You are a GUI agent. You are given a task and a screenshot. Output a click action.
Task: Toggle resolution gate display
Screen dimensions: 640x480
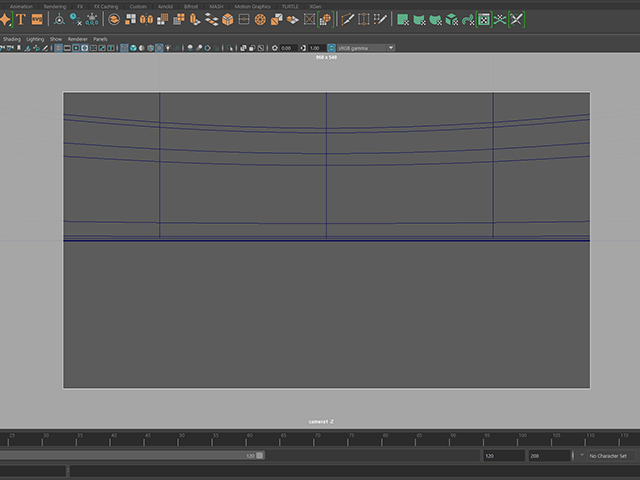[76, 48]
